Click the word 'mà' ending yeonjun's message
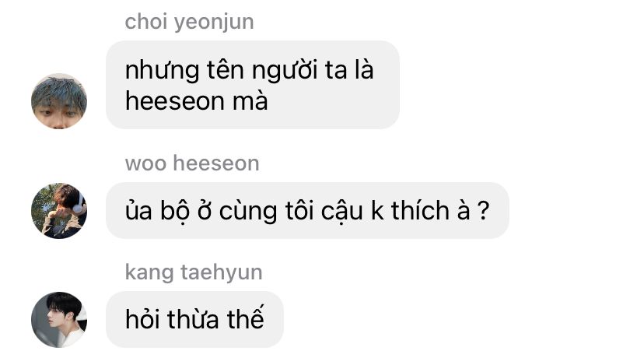Image resolution: width=644 pixels, height=358 pixels. coord(250,101)
